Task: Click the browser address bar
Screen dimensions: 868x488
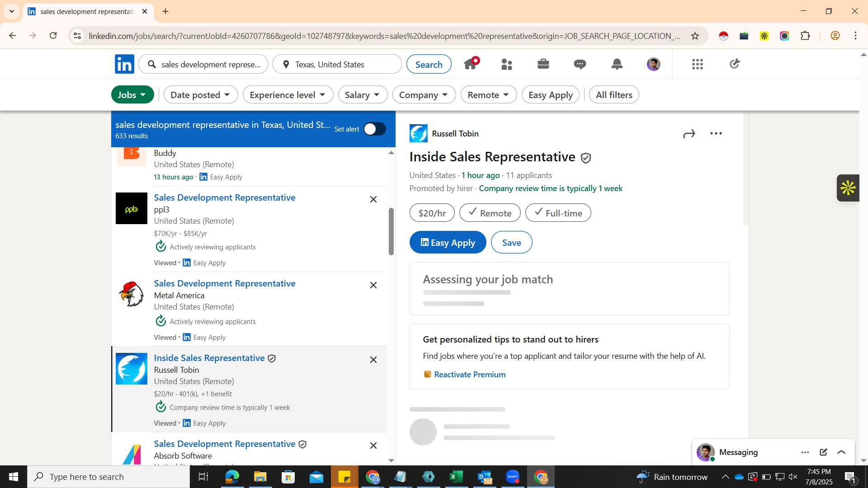Action: (384, 36)
